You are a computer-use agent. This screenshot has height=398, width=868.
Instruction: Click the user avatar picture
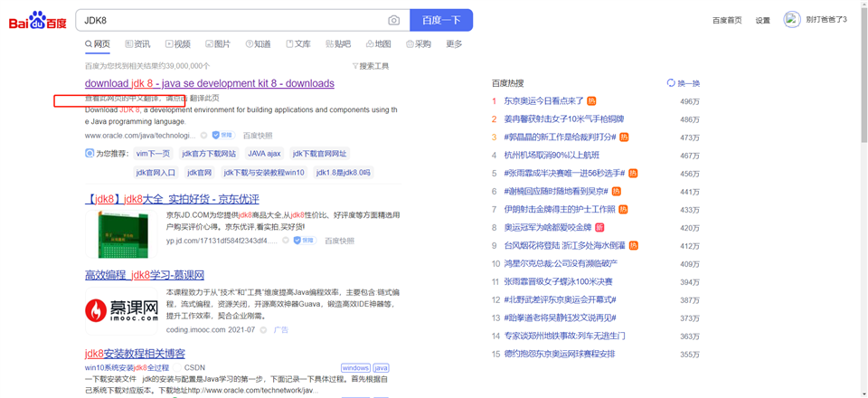[792, 19]
